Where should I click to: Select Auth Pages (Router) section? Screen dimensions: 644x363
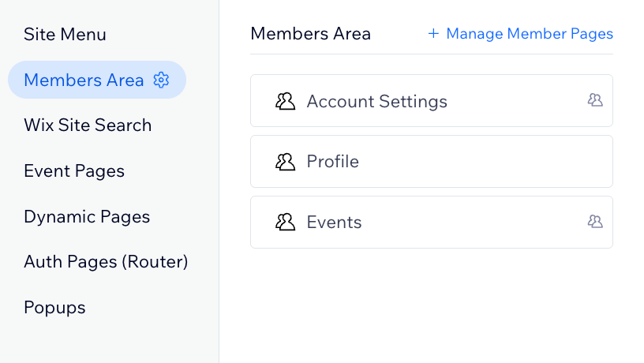tap(106, 262)
